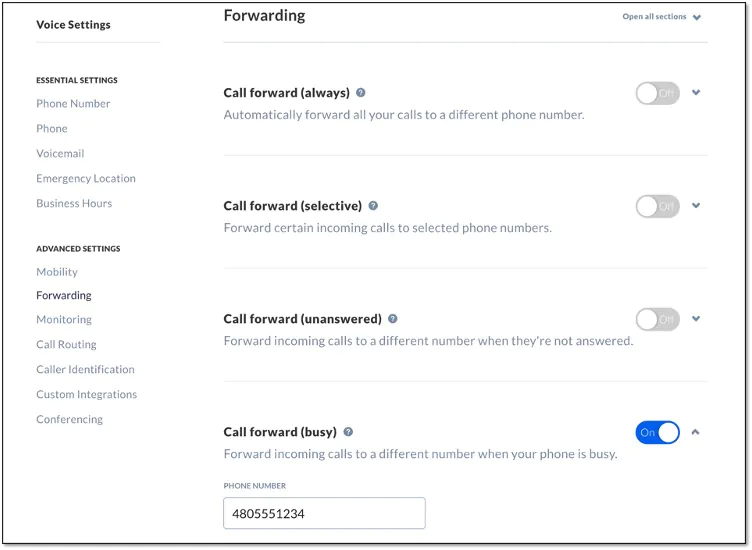The image size is (752, 550).
Task: Open Custom Integrations settings page
Action: tap(86, 395)
